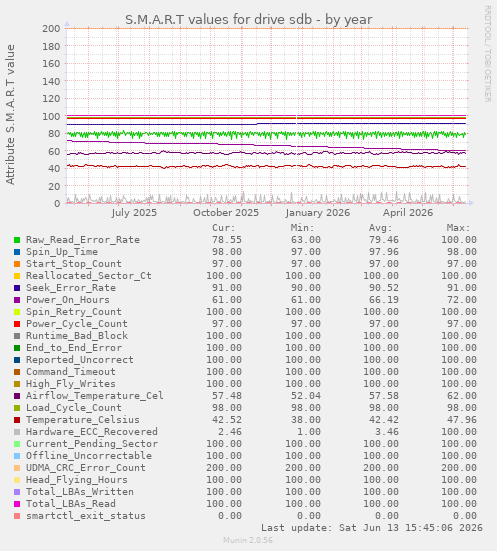Click the Hardware_ECC_Recovered current value 2.46

pyautogui.click(x=230, y=432)
